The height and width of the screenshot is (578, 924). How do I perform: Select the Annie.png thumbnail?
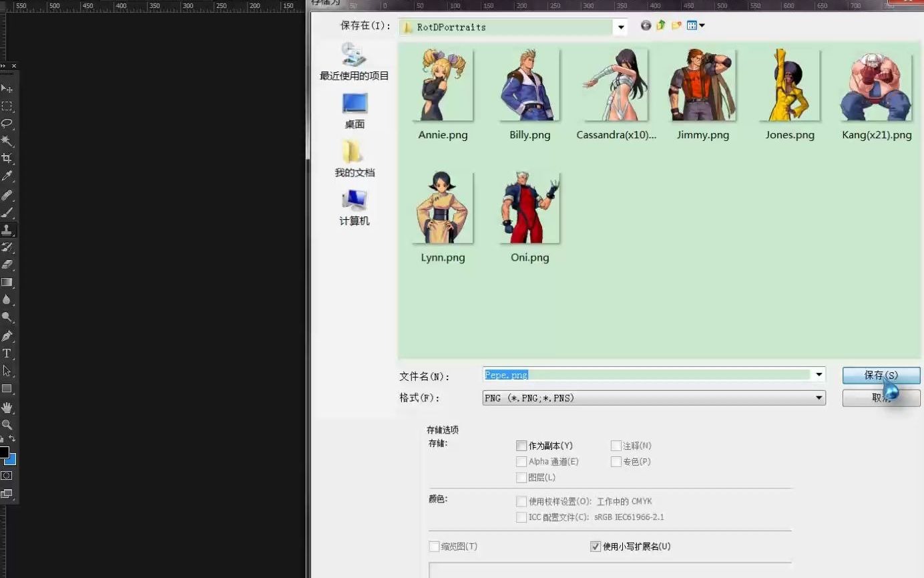(443, 85)
